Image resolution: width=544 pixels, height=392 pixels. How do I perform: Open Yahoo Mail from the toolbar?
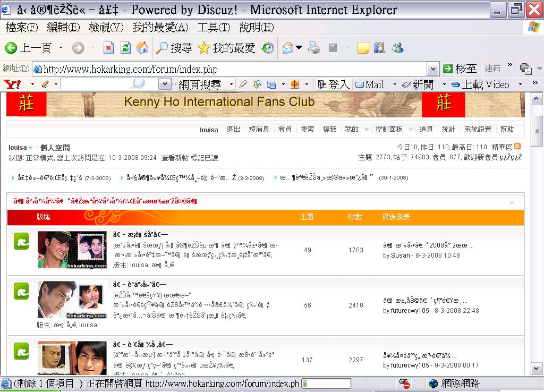(370, 84)
